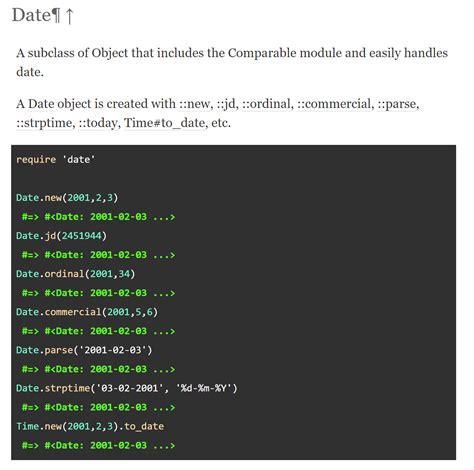Click the Date.jd(2451944) code line

click(x=61, y=236)
